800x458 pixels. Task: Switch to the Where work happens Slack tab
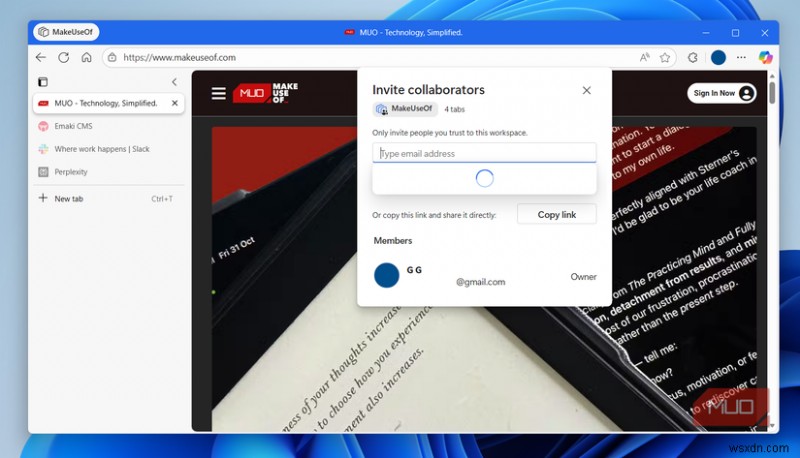click(108, 149)
